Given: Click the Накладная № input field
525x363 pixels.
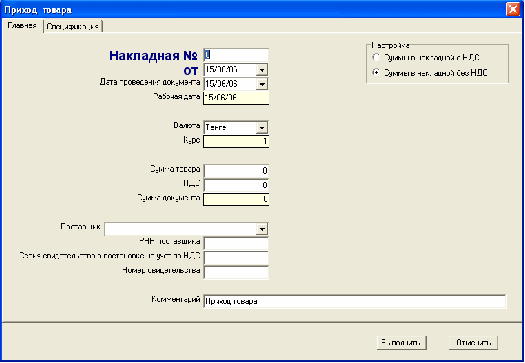Looking at the screenshot, I should pyautogui.click(x=236, y=55).
